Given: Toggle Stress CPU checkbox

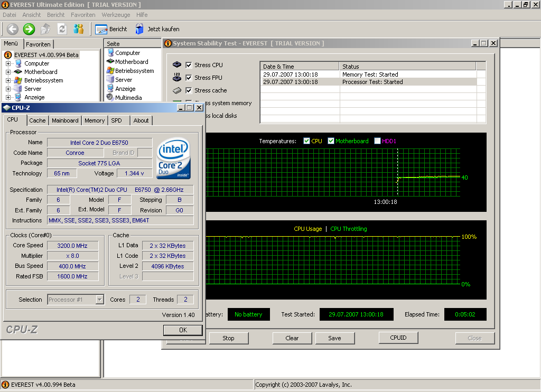Looking at the screenshot, I should pos(189,65).
